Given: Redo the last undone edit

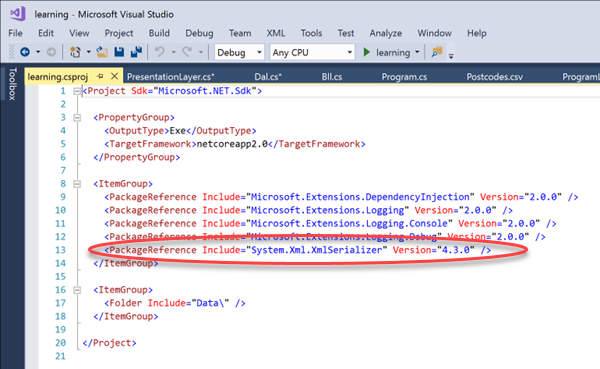Looking at the screenshot, I should [187, 52].
